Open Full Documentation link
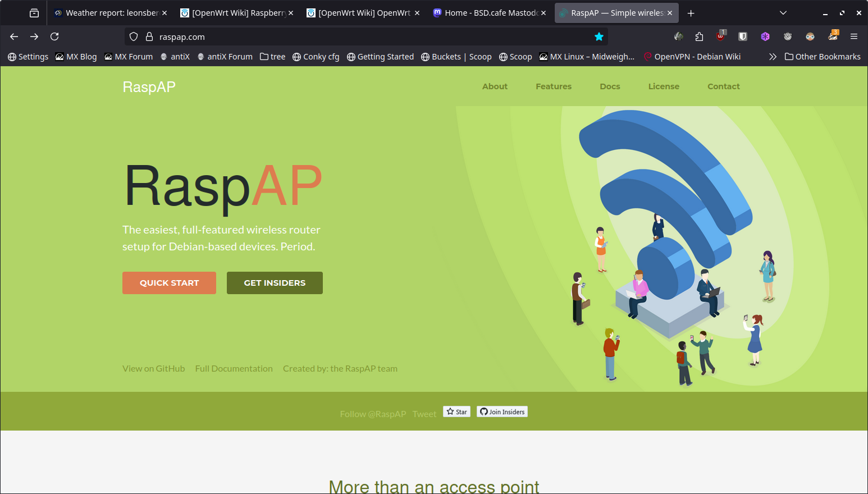 (234, 369)
